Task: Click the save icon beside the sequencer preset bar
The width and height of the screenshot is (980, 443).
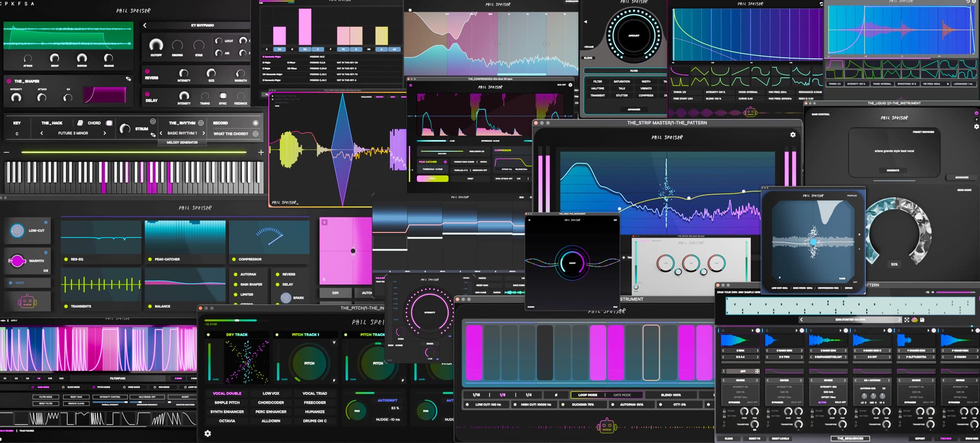Action: (922, 320)
